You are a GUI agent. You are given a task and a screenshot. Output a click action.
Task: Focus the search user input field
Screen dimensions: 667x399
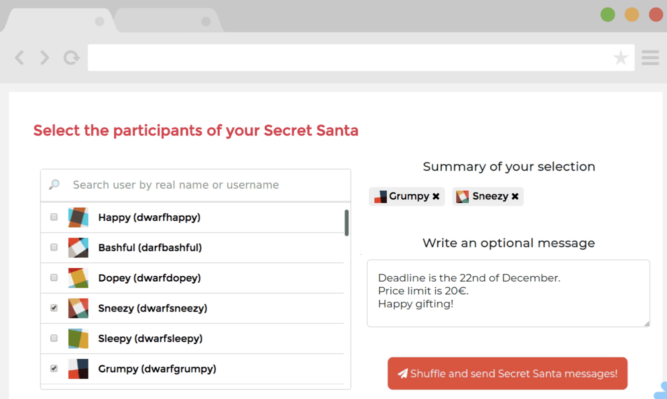click(x=196, y=185)
